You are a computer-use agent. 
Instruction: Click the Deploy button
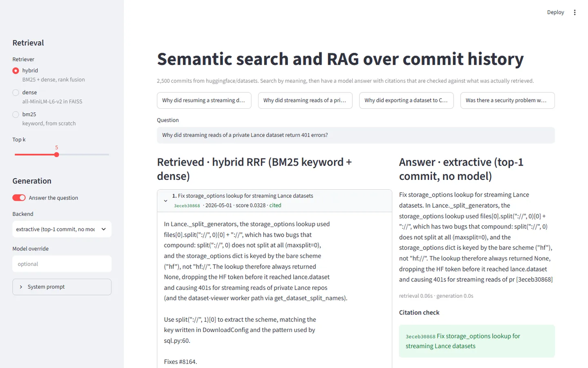[555, 12]
